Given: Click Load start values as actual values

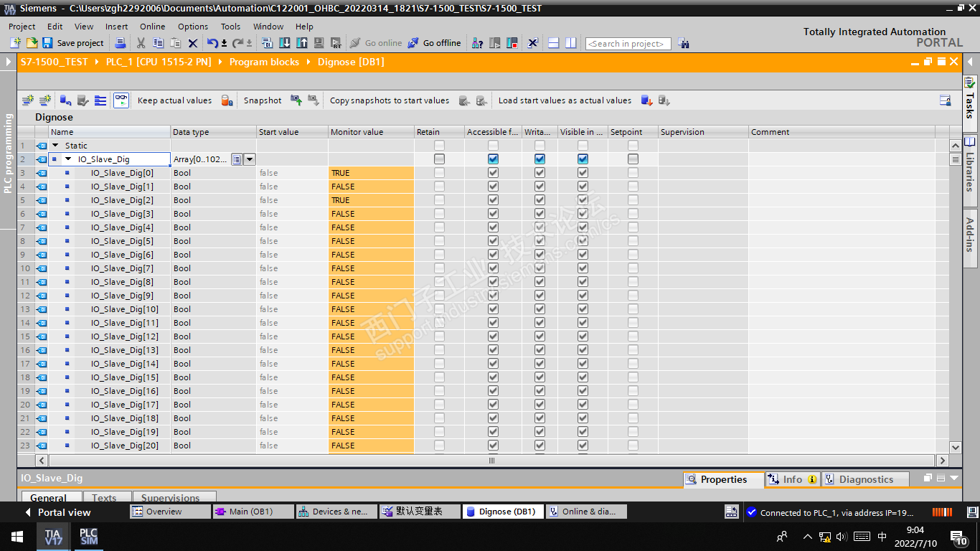Looking at the screenshot, I should pyautogui.click(x=565, y=100).
